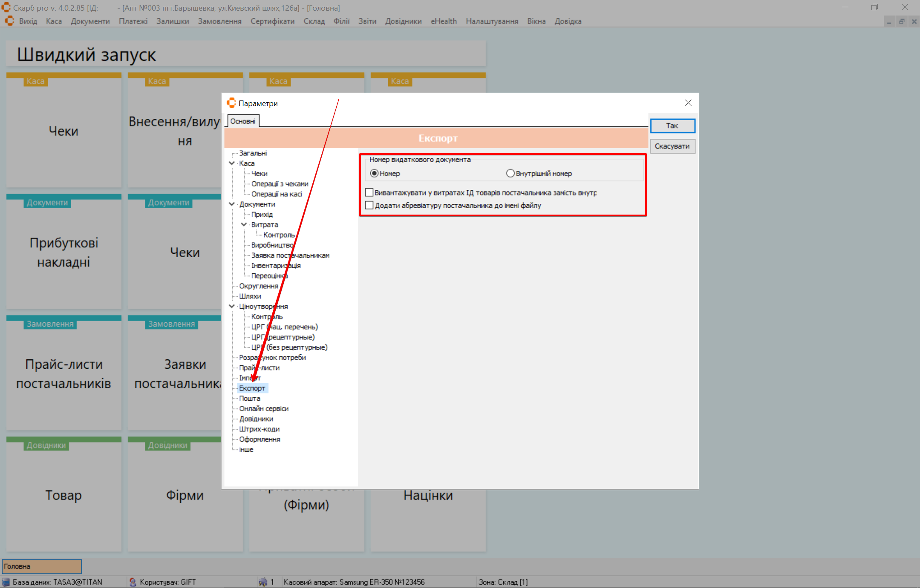This screenshot has height=588, width=920.
Task: Enable Додати абревіатуру постачальника checkbox
Action: click(369, 206)
